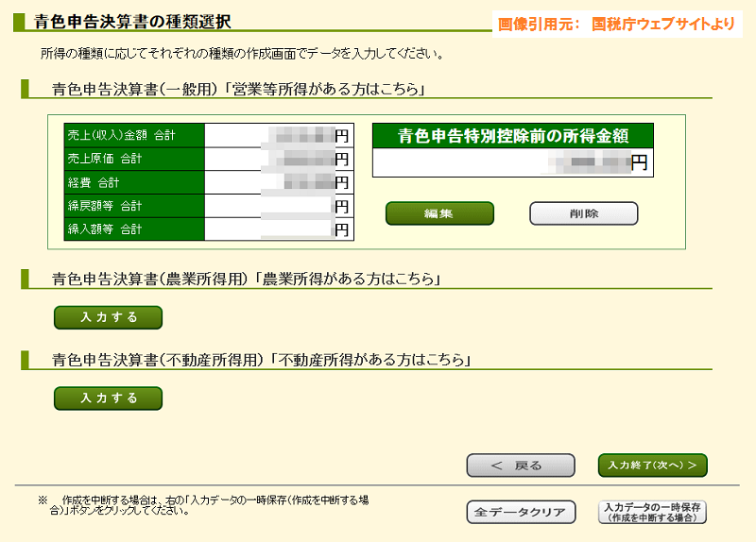This screenshot has height=542, width=756.
Task: Click the 青色申告決算書(農業所得用) section heading
Action: pos(246,279)
